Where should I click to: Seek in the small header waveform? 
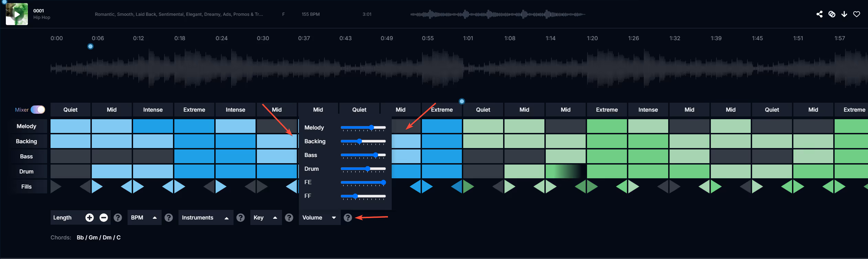click(x=498, y=14)
